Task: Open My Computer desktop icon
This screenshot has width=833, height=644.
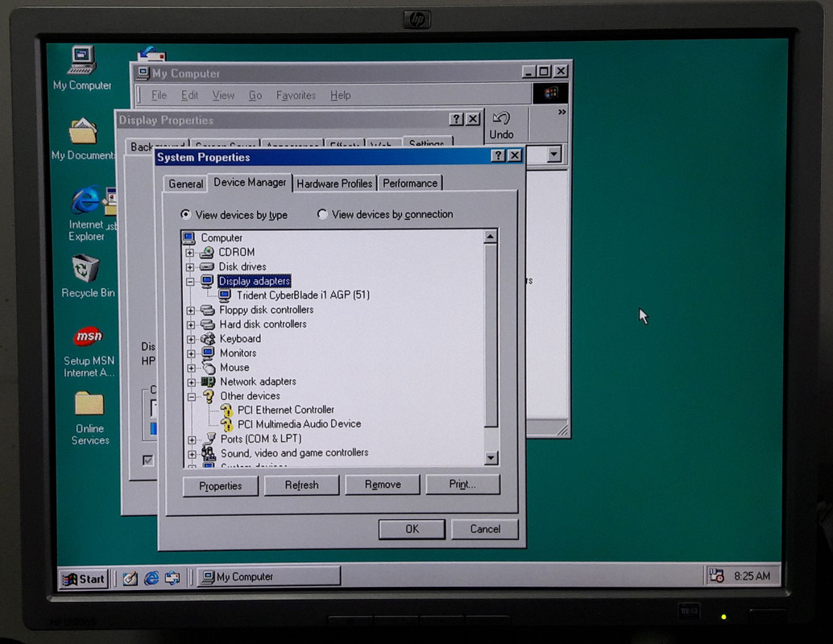Action: (x=82, y=60)
